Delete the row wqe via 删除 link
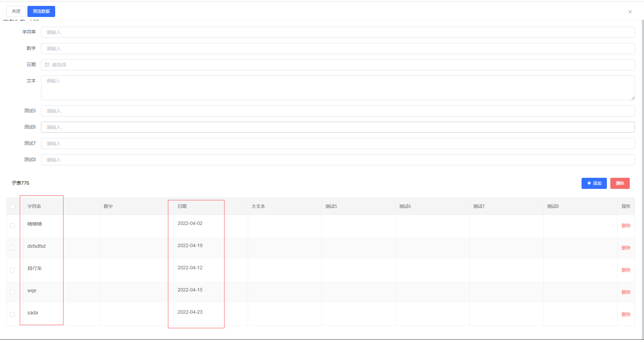644x340 pixels. pyautogui.click(x=626, y=292)
